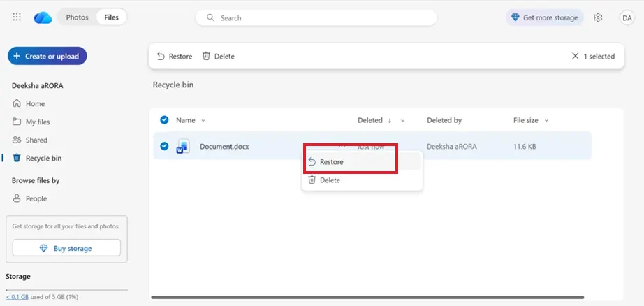Open My files in the sidebar
Viewport: 644px width, 306px height.
point(31,122)
